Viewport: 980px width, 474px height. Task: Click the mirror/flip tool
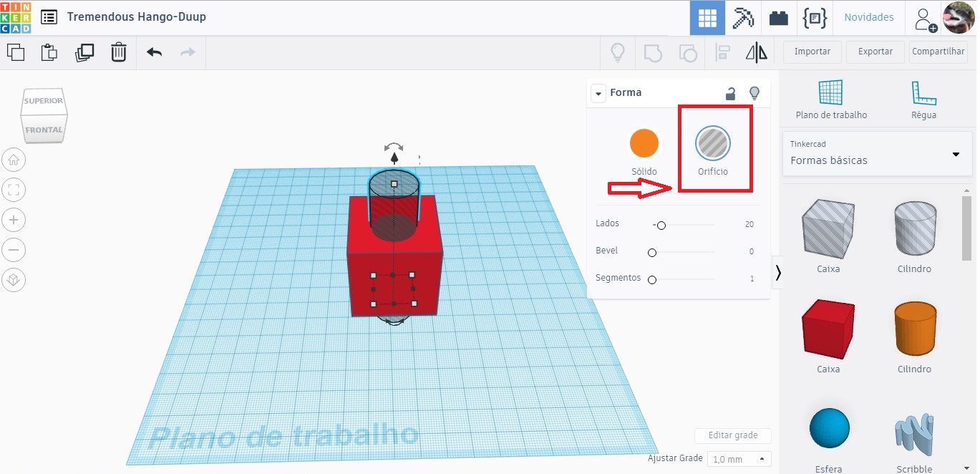(x=757, y=52)
